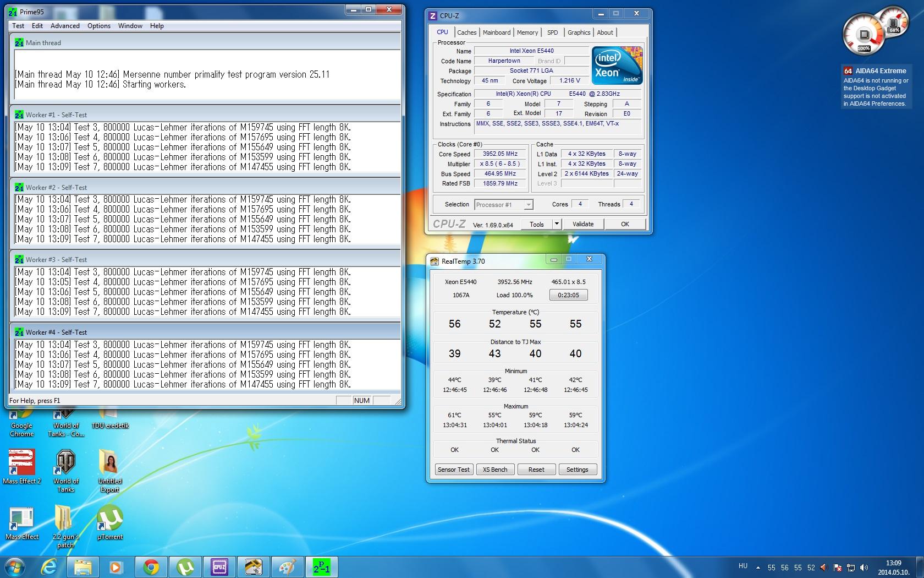Show hidden system tray icons
924x578 pixels.
click(x=758, y=568)
